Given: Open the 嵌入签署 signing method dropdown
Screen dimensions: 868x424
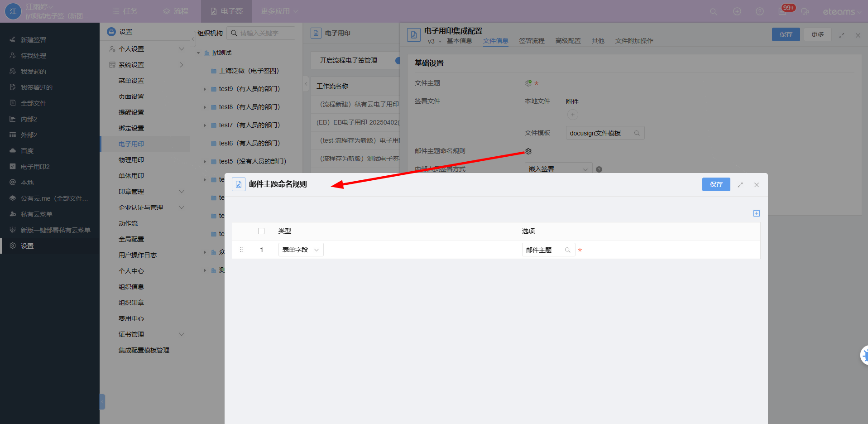Looking at the screenshot, I should tap(558, 169).
